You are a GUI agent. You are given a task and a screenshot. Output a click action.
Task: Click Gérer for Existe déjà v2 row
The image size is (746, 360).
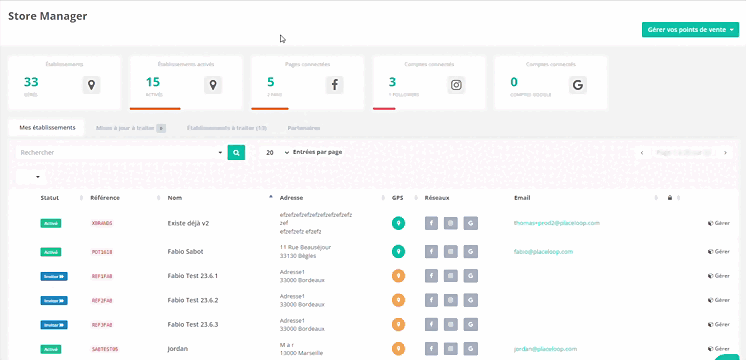tap(719, 223)
